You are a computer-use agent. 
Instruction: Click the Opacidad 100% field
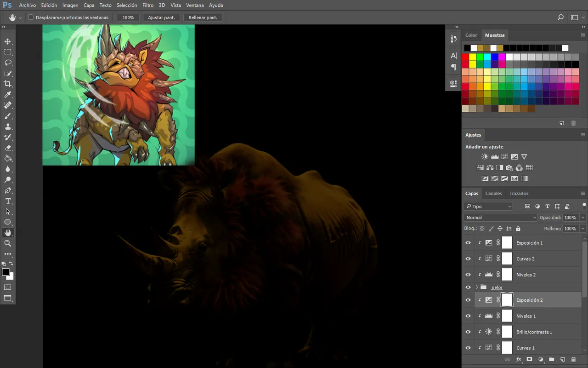click(x=571, y=218)
